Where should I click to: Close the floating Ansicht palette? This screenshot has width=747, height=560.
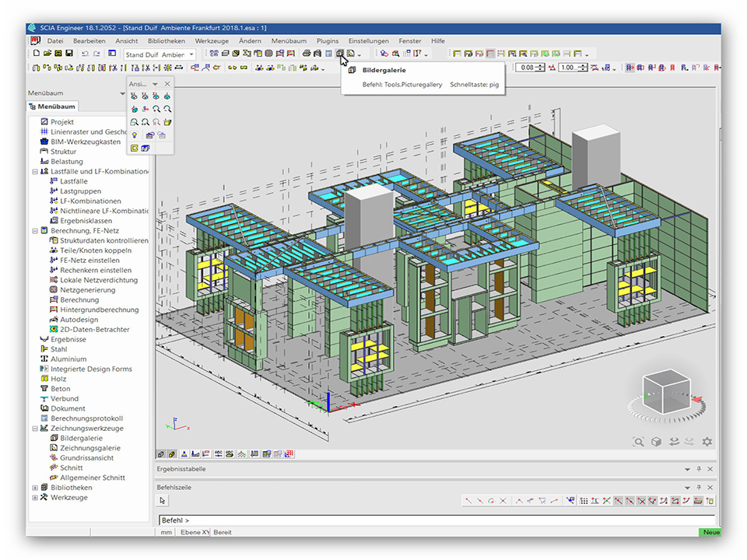[167, 84]
